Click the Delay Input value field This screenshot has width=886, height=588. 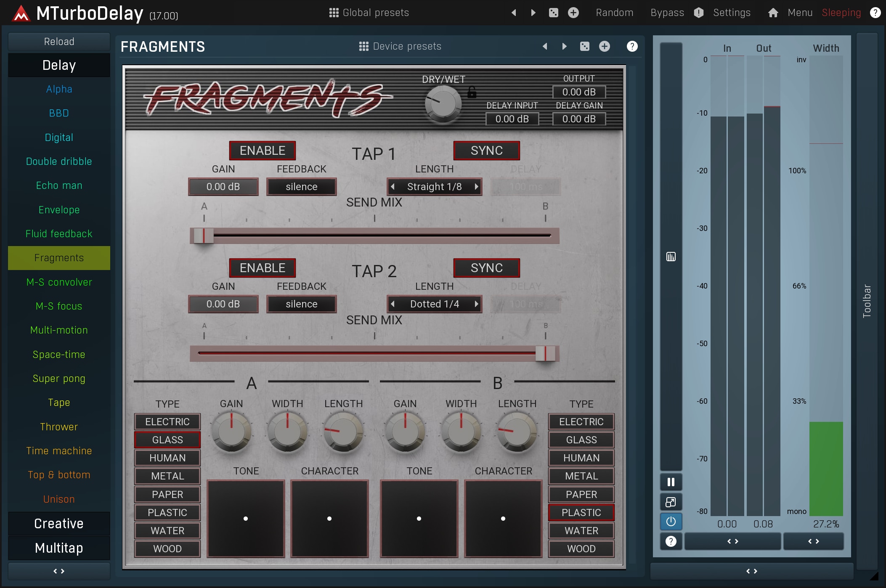(x=512, y=119)
